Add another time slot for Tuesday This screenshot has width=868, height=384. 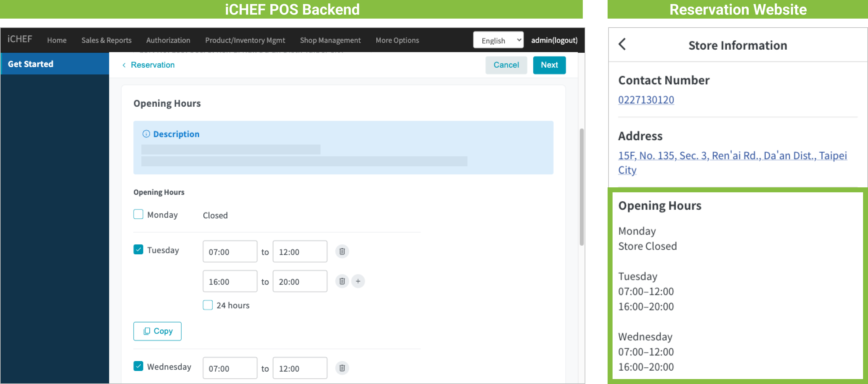[x=358, y=281]
